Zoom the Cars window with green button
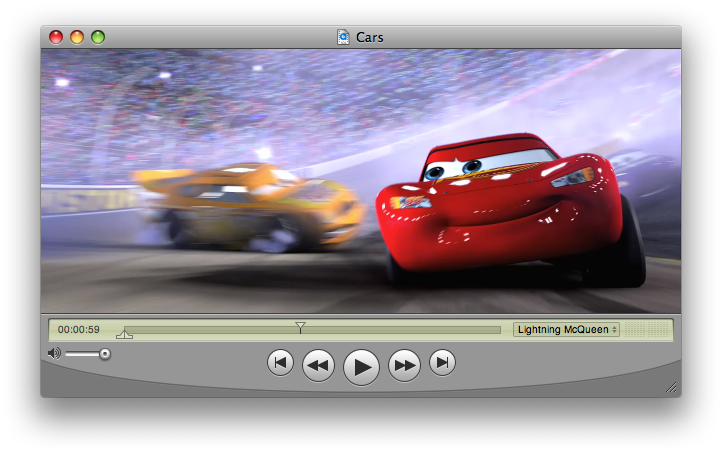Screen dimensions: 722x453 pos(98,37)
